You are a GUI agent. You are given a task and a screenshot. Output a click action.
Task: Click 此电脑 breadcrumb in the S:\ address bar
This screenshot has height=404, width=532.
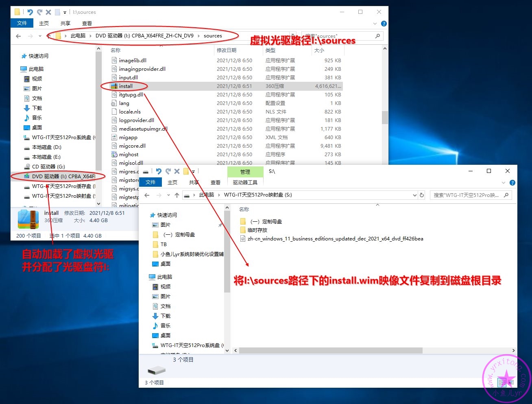(x=207, y=195)
